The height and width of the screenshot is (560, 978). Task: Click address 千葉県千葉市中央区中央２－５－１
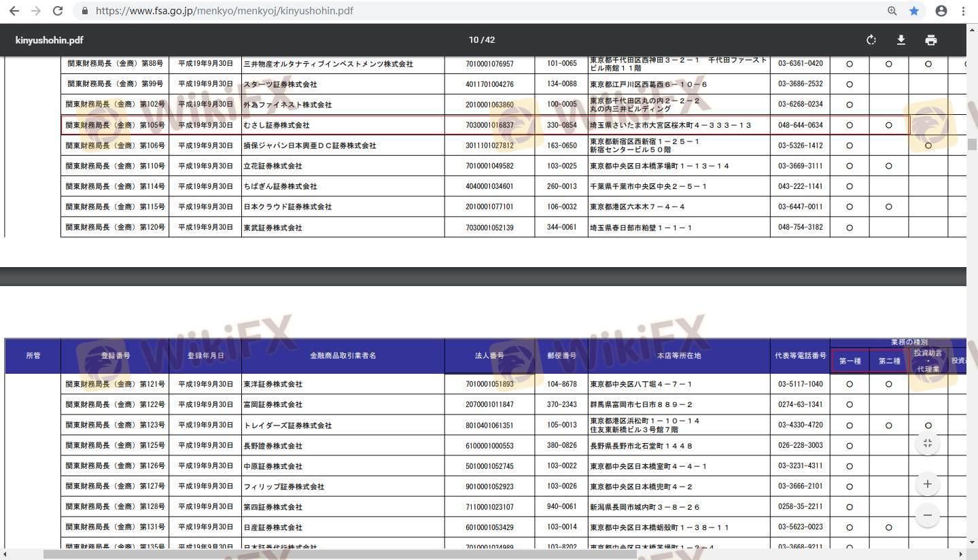click(x=648, y=186)
